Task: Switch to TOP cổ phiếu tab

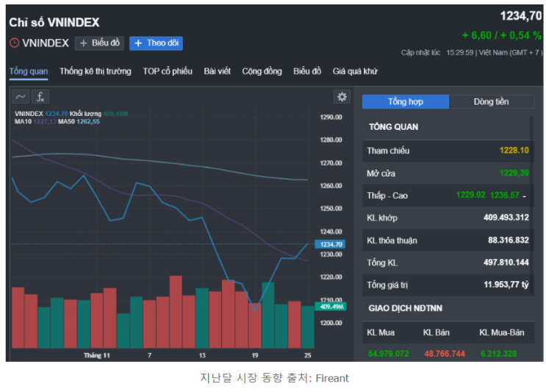Action: click(168, 72)
